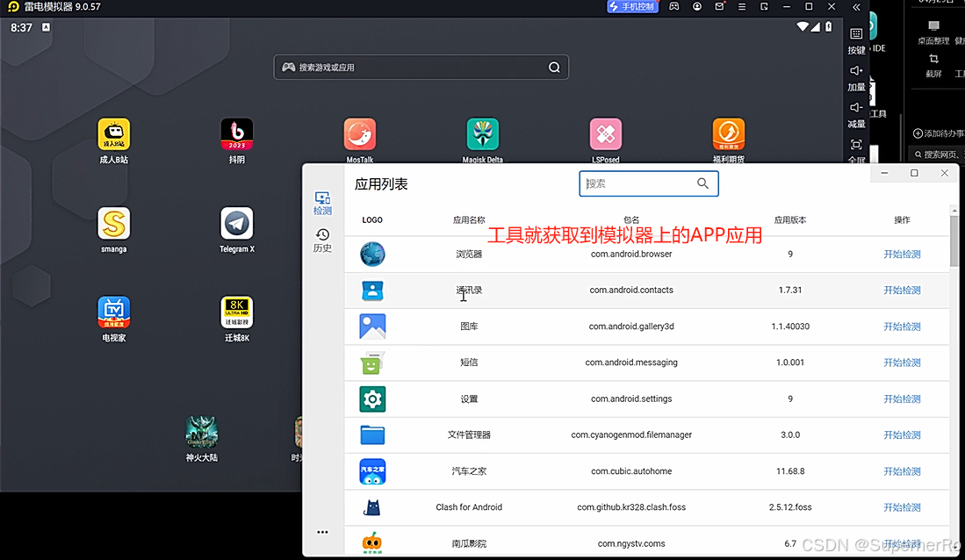Screen dimensions: 965x560
Task: Click the 浏览器 globe logo
Action: pyautogui.click(x=372, y=255)
